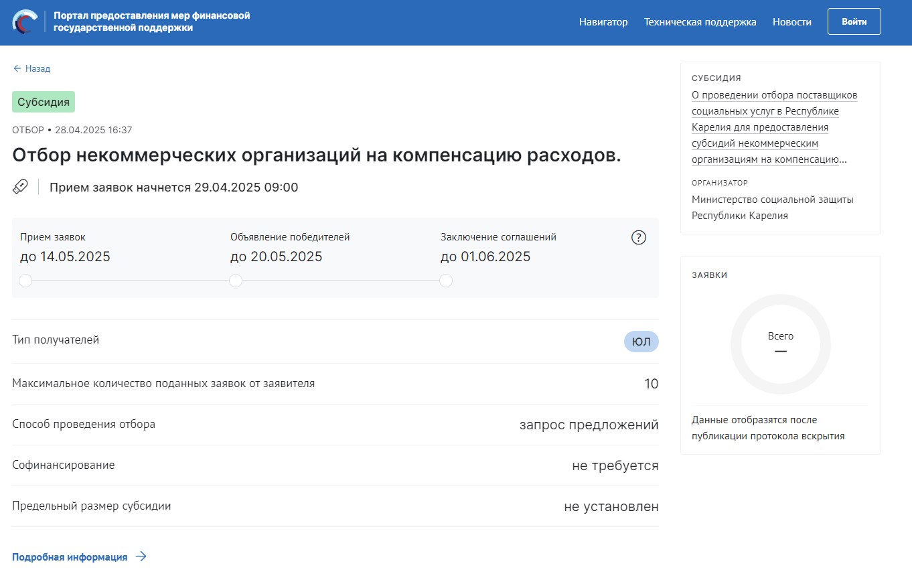This screenshot has width=912, height=588.
Task: Click the portal title text in header
Action: [x=151, y=22]
